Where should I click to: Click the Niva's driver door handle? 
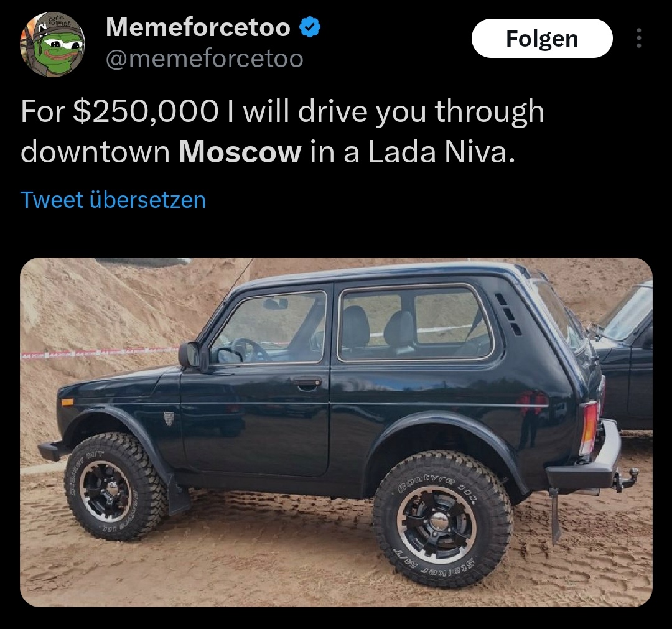click(x=308, y=383)
